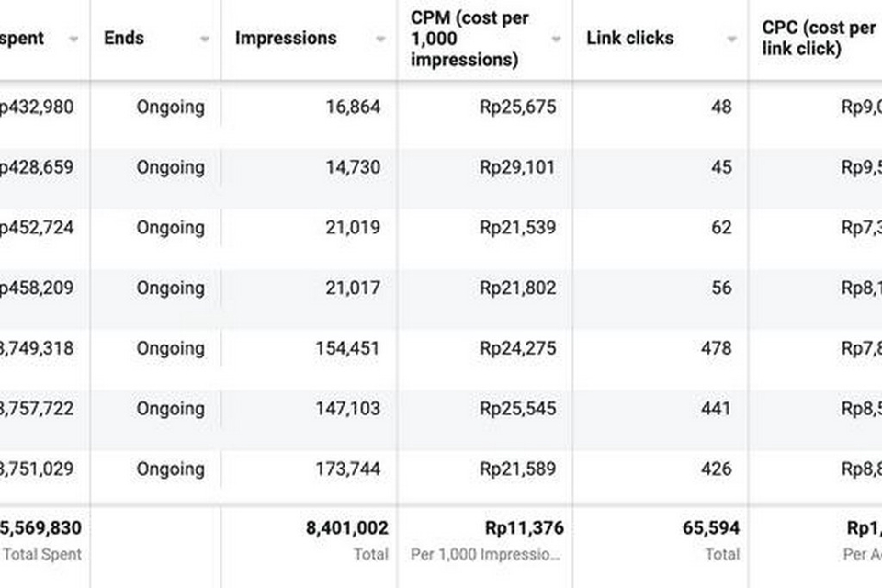Open the Ends column dropdown arrow
The width and height of the screenshot is (882, 588).
click(x=206, y=39)
